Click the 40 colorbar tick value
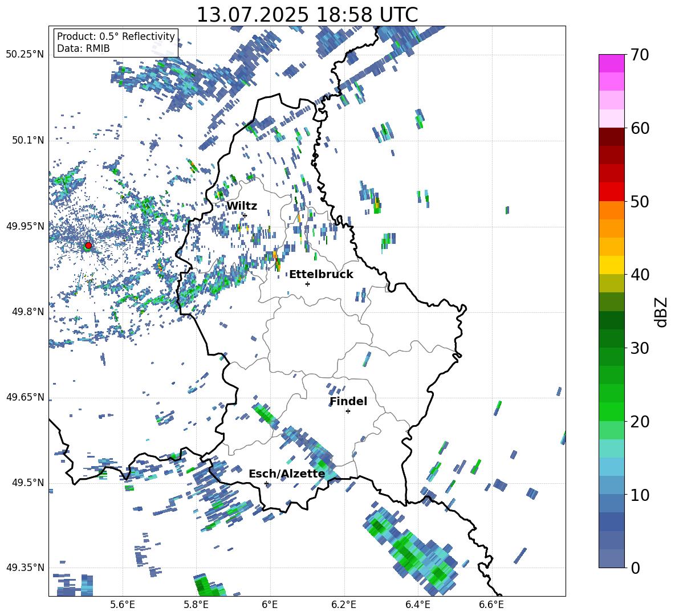The image size is (675, 616). (640, 275)
